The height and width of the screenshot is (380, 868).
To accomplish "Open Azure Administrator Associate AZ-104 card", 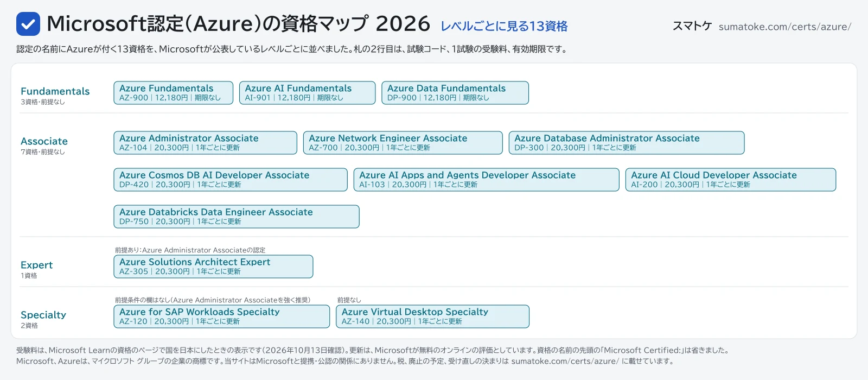I will pyautogui.click(x=206, y=143).
